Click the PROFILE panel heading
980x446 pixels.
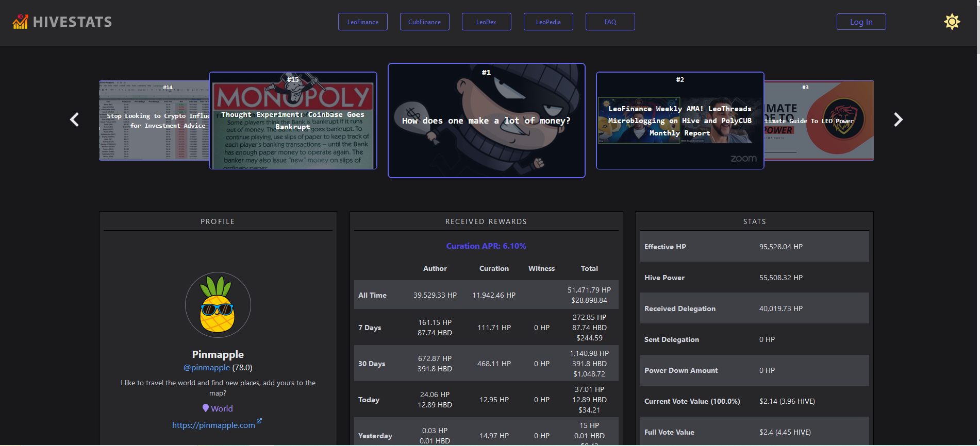point(218,221)
